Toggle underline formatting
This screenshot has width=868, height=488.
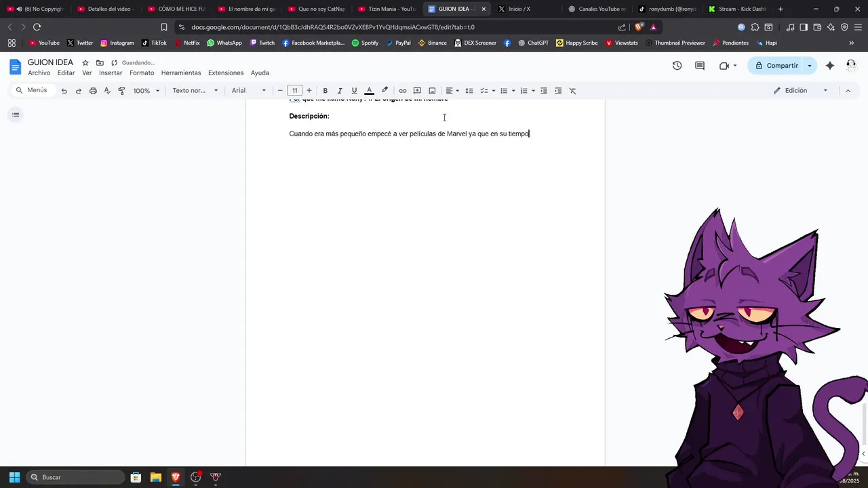click(x=354, y=91)
